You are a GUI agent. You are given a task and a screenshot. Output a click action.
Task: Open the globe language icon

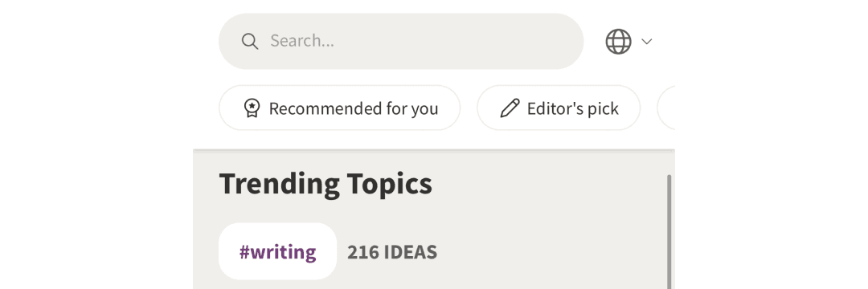618,42
